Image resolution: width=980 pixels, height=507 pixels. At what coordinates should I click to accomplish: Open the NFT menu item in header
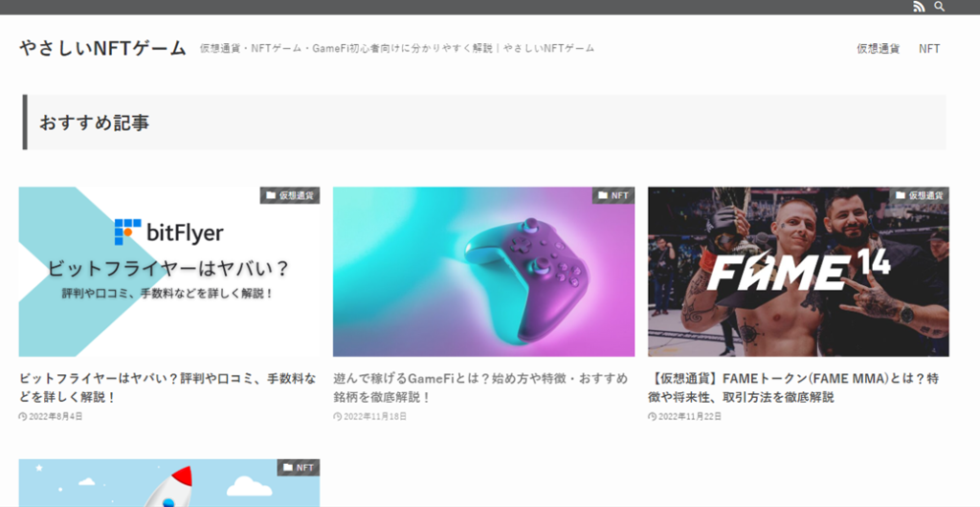(928, 49)
